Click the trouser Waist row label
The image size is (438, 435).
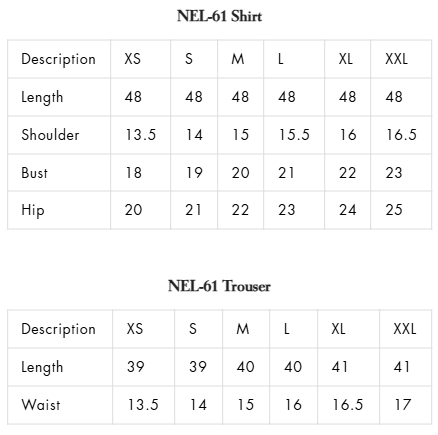(x=41, y=405)
